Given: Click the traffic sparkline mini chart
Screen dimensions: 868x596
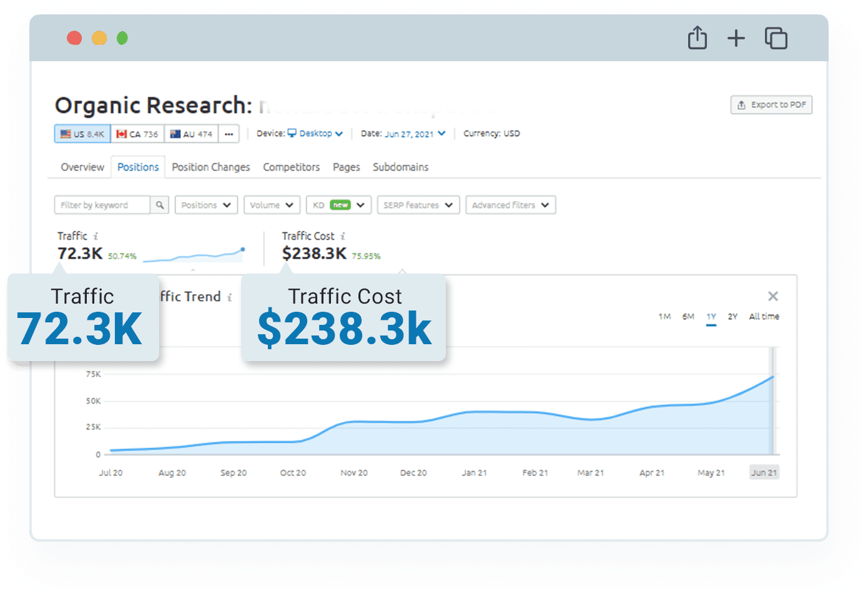Looking at the screenshot, I should pyautogui.click(x=194, y=254).
